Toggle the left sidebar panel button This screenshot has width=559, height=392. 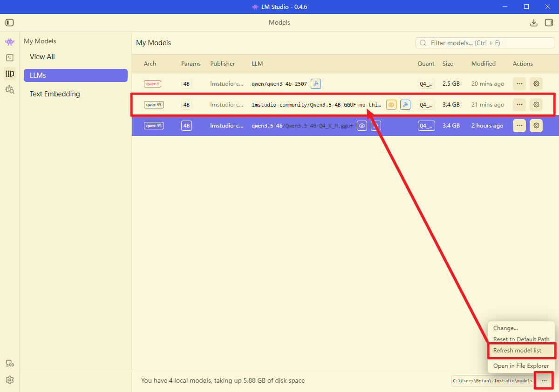click(x=10, y=23)
